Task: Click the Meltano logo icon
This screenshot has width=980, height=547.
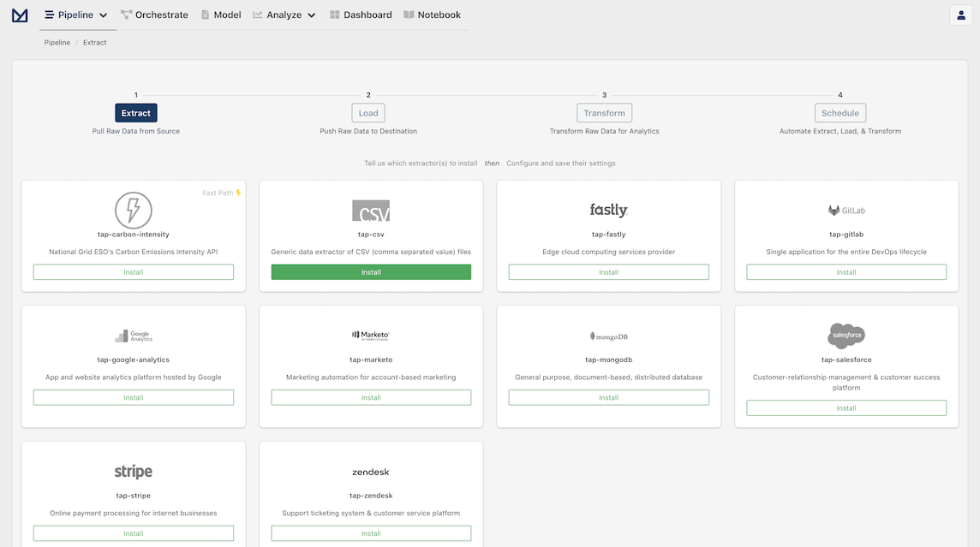Action: click(20, 15)
